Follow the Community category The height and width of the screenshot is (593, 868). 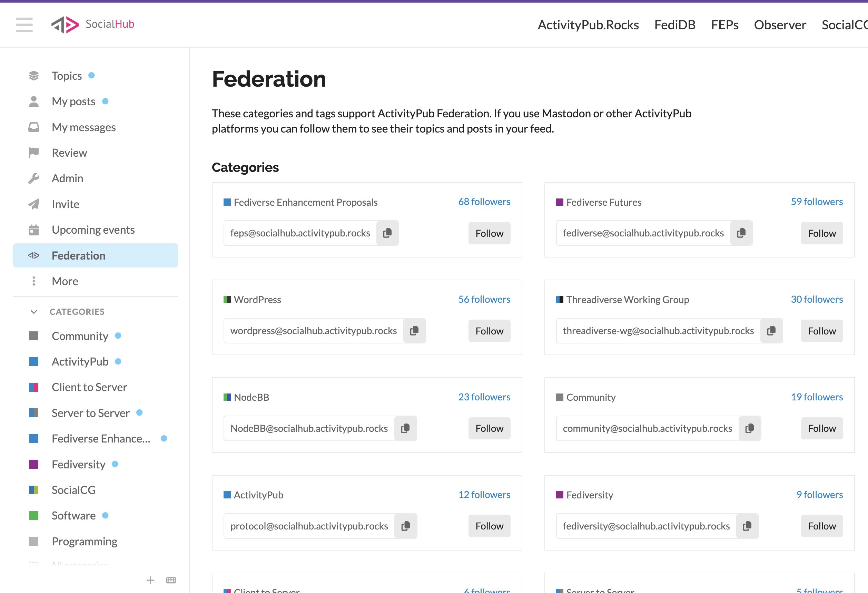822,428
